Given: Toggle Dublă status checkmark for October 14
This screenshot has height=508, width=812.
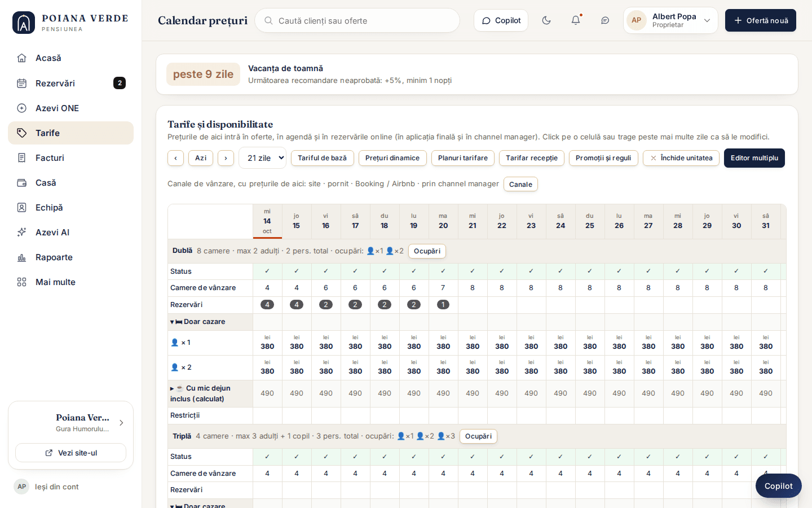Looking at the screenshot, I should point(267,271).
